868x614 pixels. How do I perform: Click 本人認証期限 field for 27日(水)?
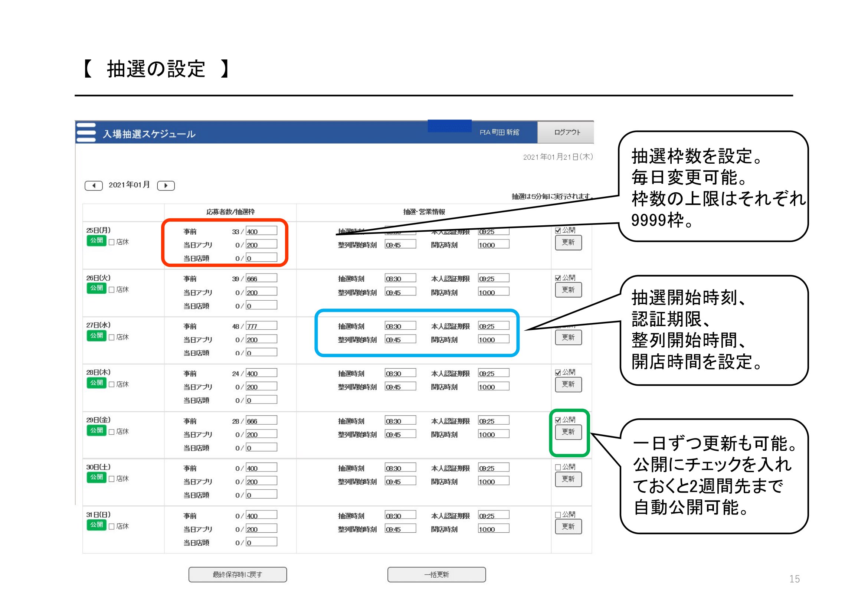pyautogui.click(x=494, y=326)
